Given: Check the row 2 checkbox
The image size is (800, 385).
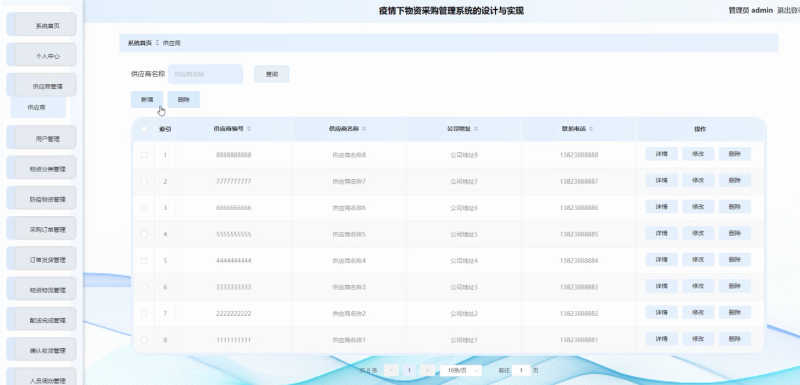Looking at the screenshot, I should pyautogui.click(x=144, y=182).
